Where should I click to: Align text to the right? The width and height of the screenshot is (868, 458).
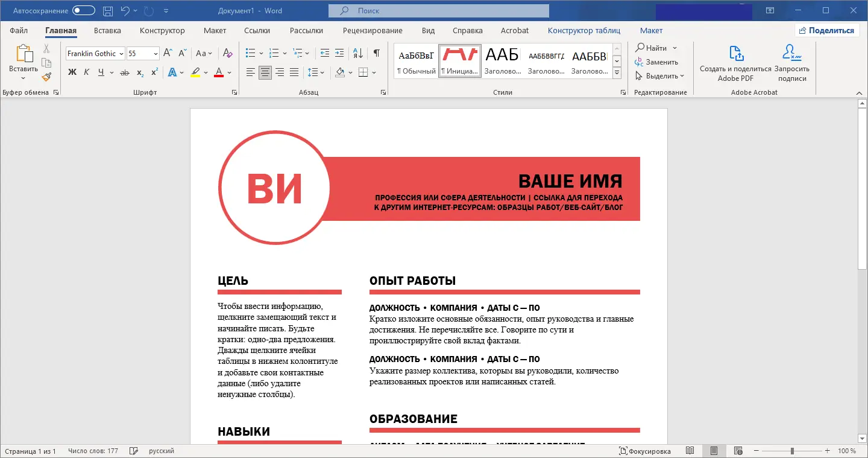pos(280,72)
